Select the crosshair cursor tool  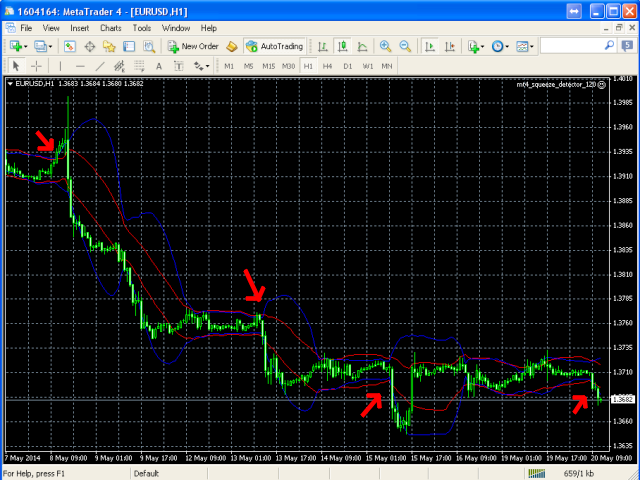(x=36, y=66)
